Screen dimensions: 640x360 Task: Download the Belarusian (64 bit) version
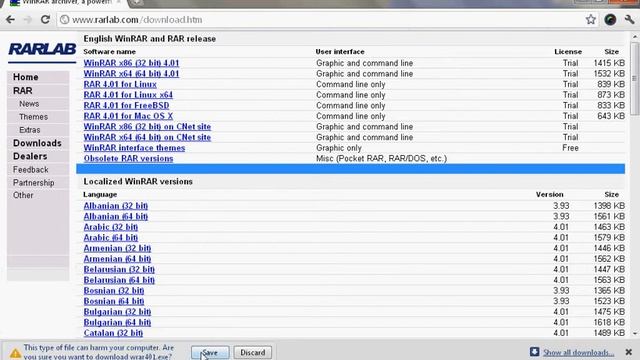tap(119, 280)
